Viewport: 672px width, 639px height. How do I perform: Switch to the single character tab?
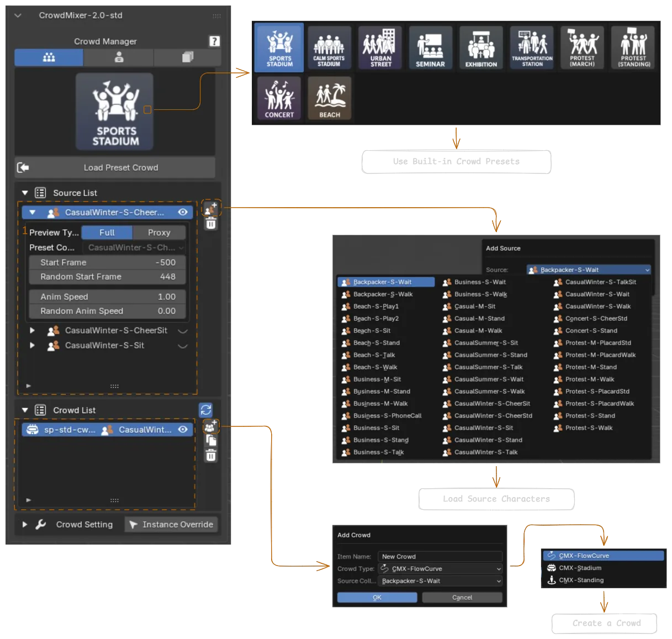119,57
